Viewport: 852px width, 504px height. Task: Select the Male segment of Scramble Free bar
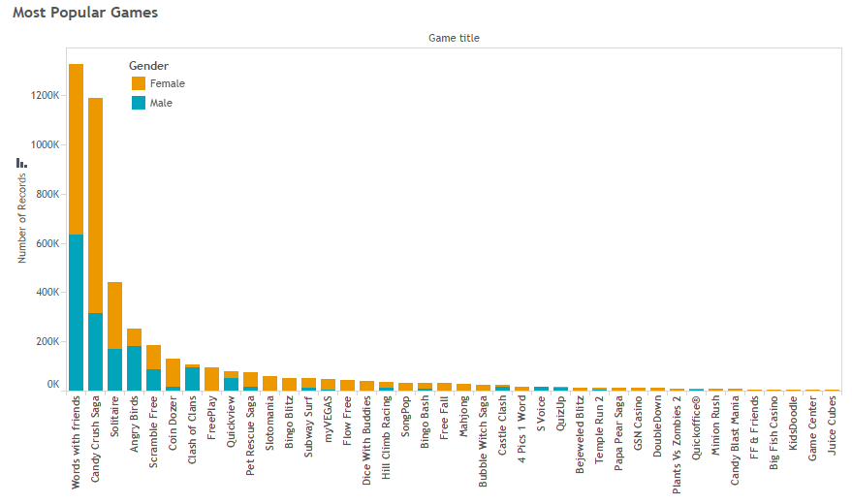(154, 380)
